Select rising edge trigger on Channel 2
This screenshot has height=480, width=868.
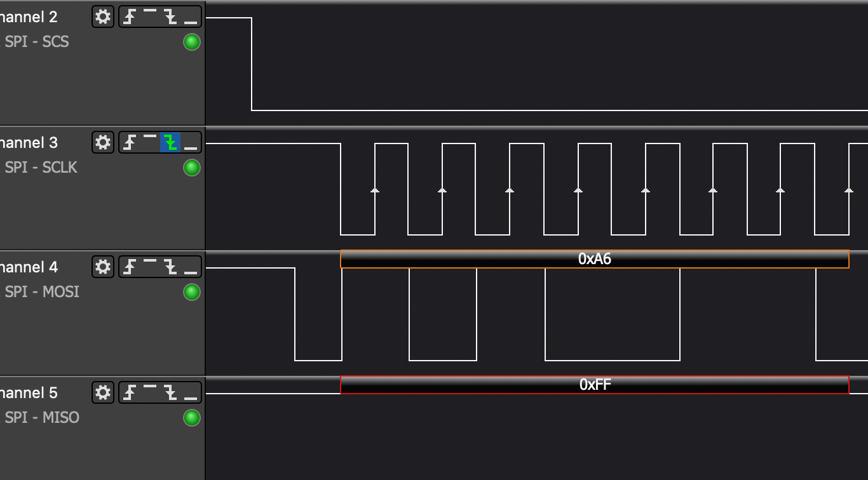click(x=128, y=17)
